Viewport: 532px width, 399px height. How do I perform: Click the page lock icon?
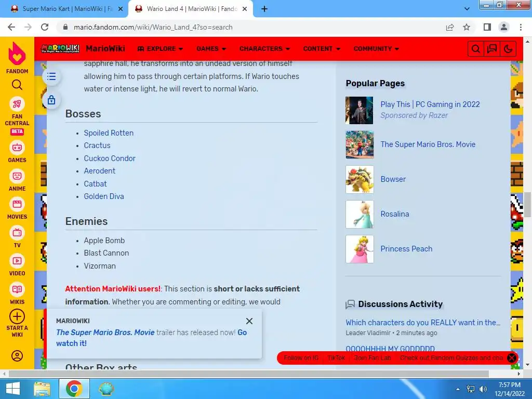[x=51, y=100]
